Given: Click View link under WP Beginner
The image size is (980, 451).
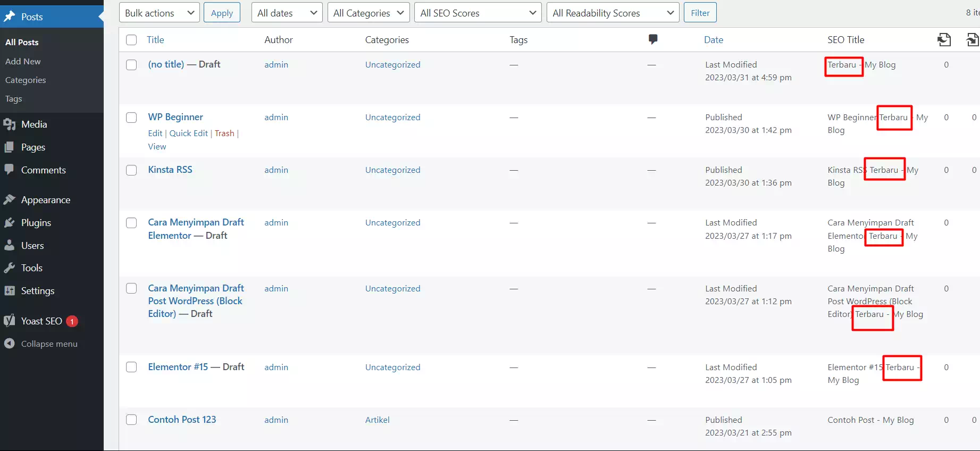Looking at the screenshot, I should click(x=157, y=147).
